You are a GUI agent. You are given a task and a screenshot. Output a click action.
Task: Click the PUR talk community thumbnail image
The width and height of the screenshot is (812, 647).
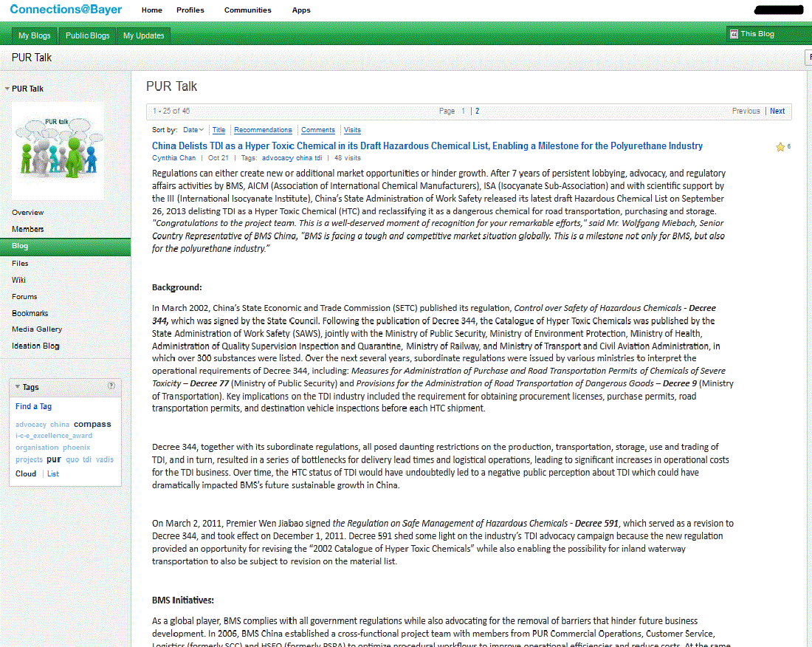tap(58, 151)
